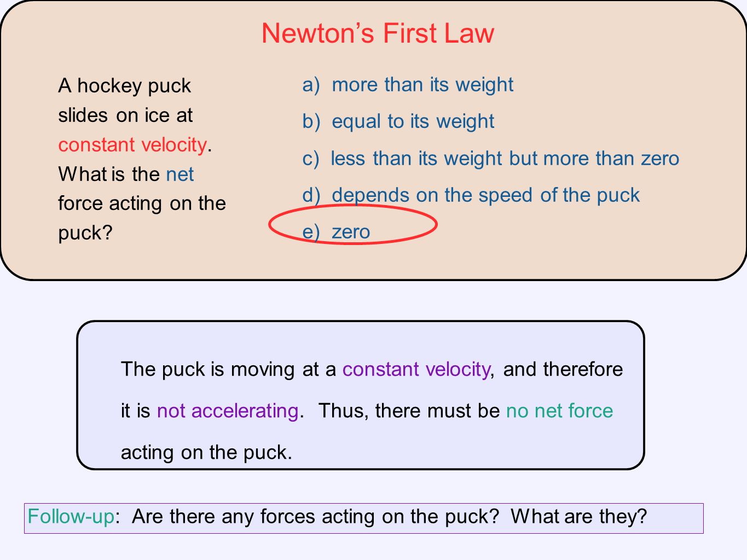This screenshot has height=560, width=747.
Task: Select answer a) more than its weight
Action: coord(408,85)
